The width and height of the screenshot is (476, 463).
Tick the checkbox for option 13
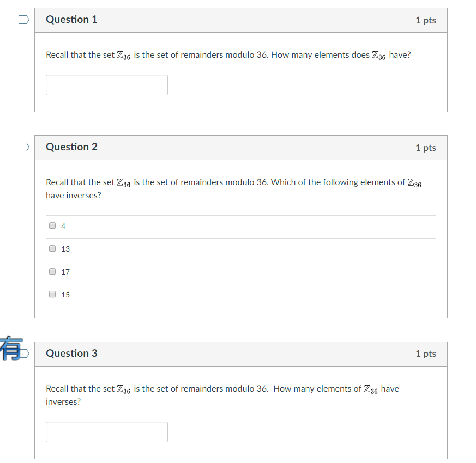point(52,248)
